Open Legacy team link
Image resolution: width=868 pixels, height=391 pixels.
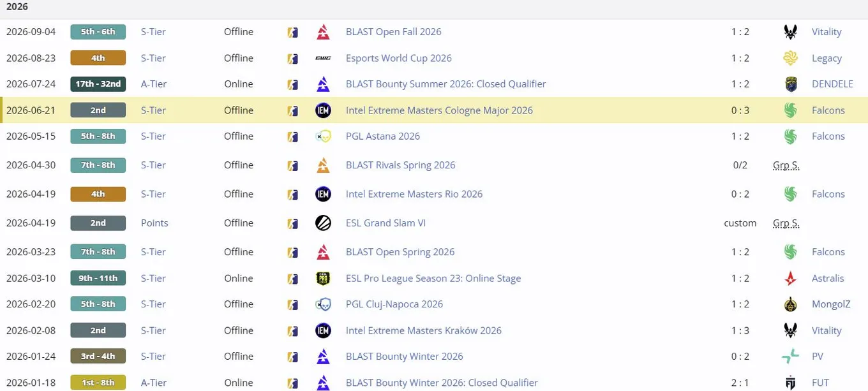click(x=827, y=58)
